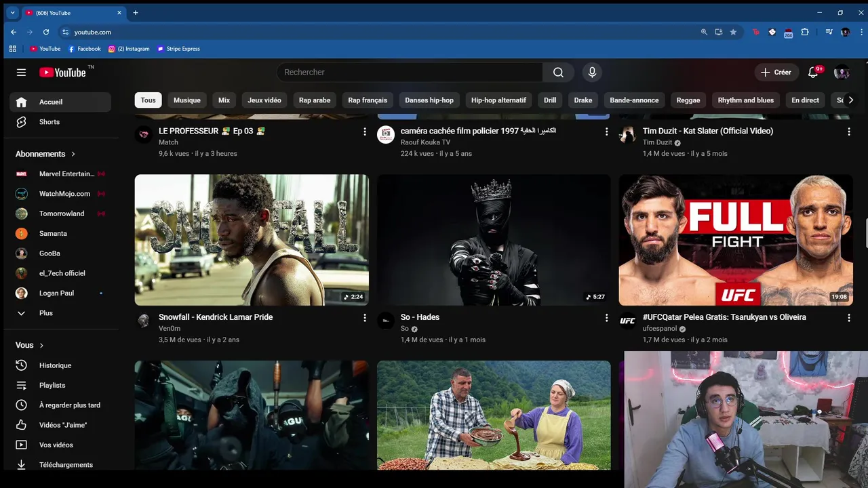Open Logan Paul subscription channel
868x488 pixels.
point(60,293)
